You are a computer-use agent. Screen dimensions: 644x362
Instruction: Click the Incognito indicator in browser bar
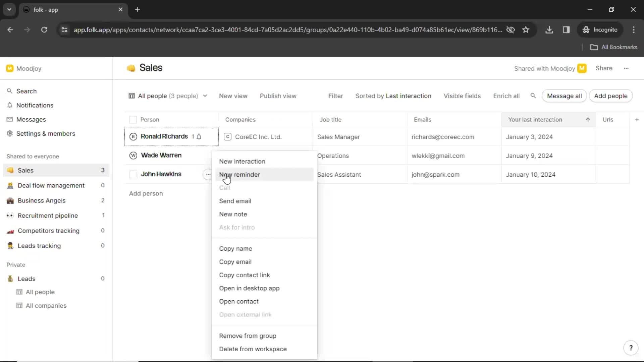tap(605, 29)
